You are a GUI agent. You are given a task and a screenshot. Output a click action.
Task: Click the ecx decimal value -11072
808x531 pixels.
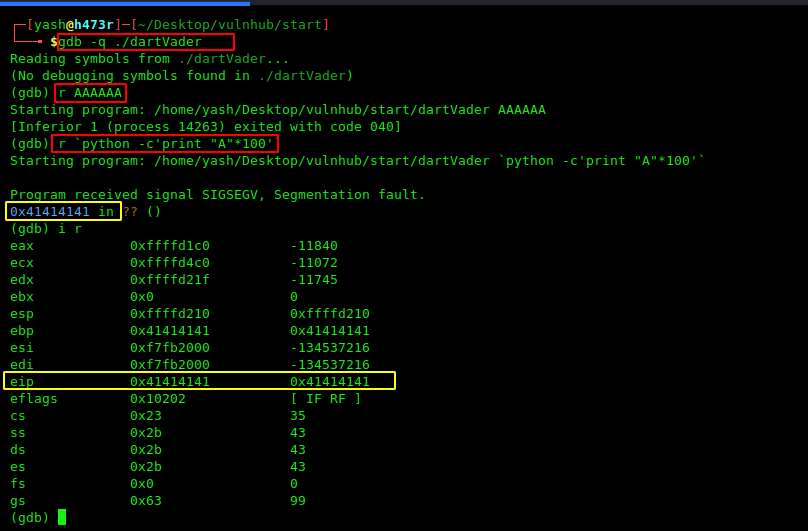click(314, 263)
